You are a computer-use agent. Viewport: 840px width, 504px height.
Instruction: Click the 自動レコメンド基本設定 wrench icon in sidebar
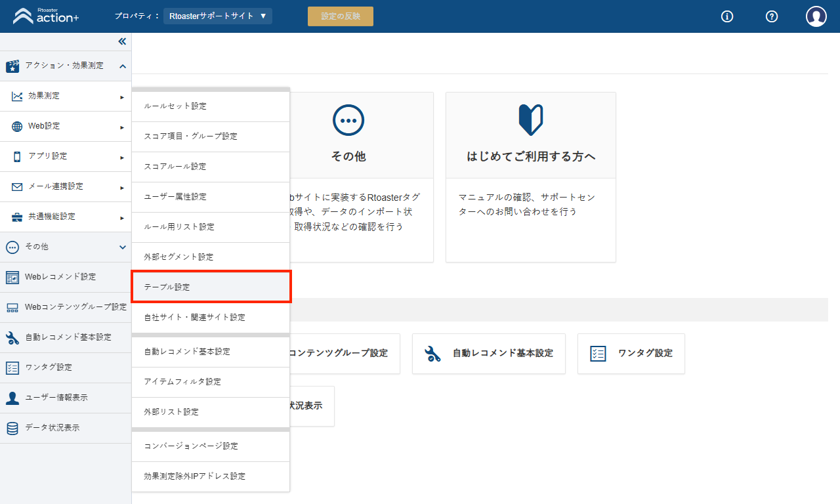12,338
